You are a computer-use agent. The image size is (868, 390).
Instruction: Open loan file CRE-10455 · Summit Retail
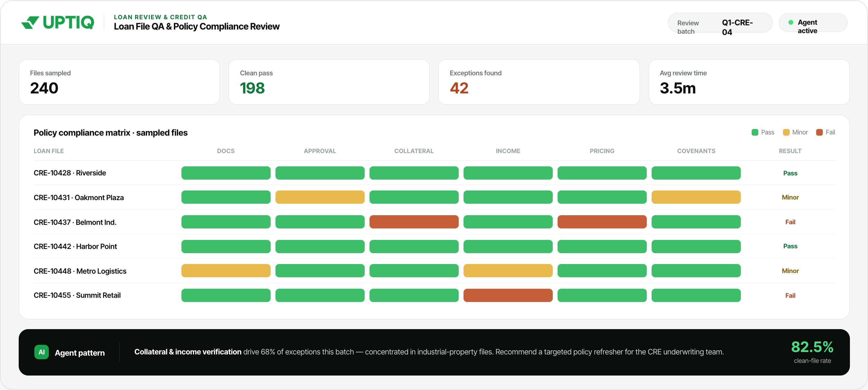pos(77,295)
